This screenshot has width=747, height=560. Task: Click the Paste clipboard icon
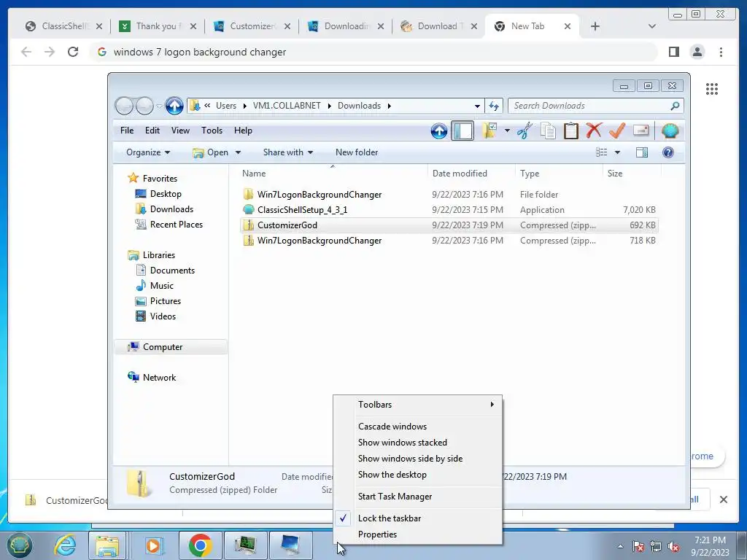tap(570, 131)
